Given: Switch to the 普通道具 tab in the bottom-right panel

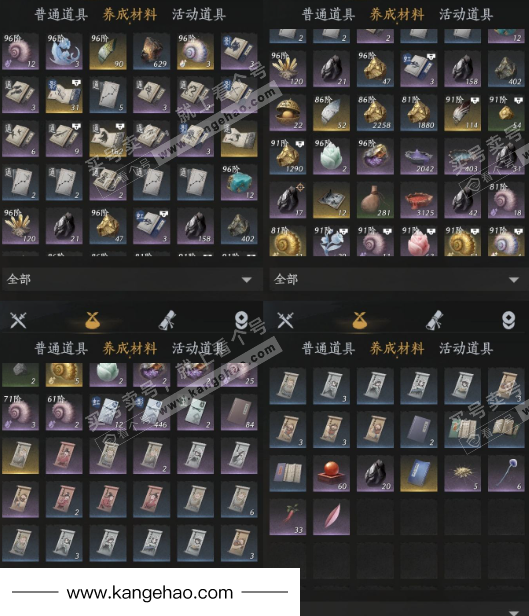Looking at the screenshot, I should tap(328, 348).
